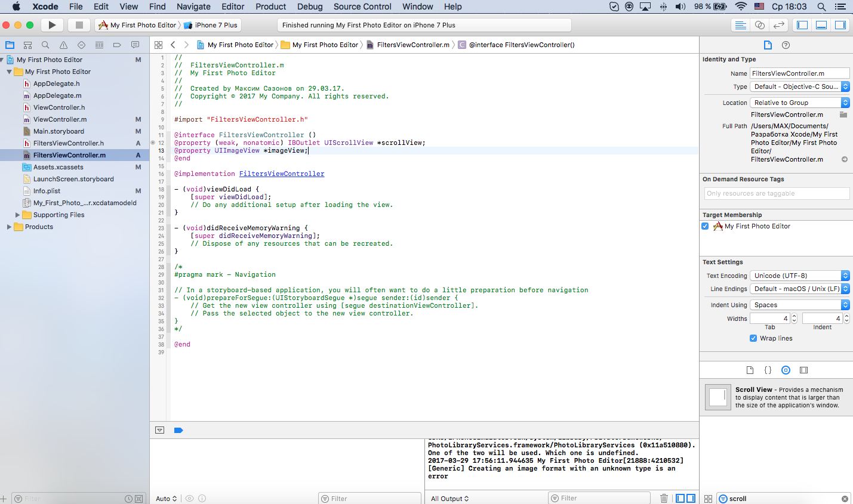Open the Find navigator
Screen dimensions: 853x504
(x=45, y=45)
